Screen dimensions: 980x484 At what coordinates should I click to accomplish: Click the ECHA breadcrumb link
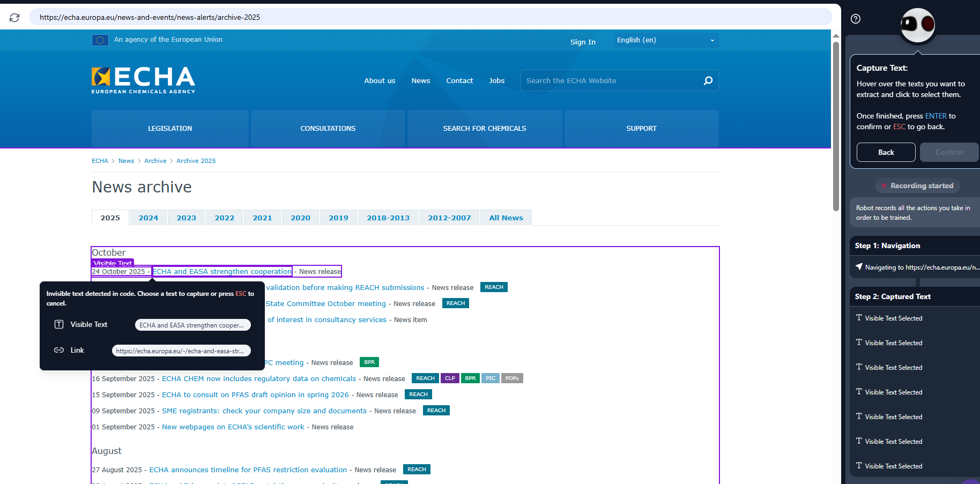click(x=100, y=161)
